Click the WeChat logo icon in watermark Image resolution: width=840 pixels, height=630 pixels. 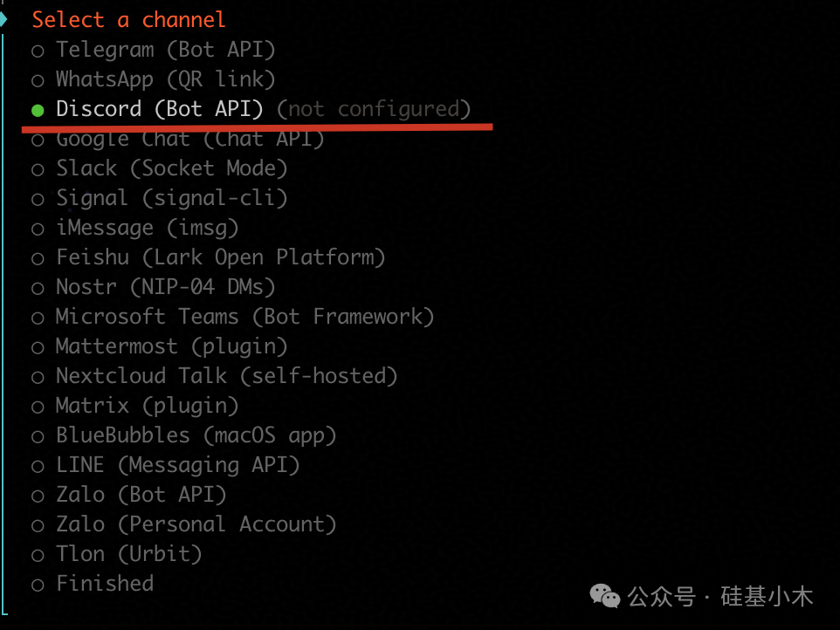(x=605, y=596)
